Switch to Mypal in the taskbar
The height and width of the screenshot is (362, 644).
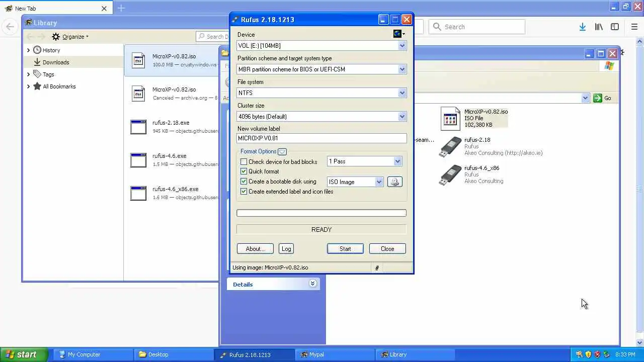click(335, 354)
